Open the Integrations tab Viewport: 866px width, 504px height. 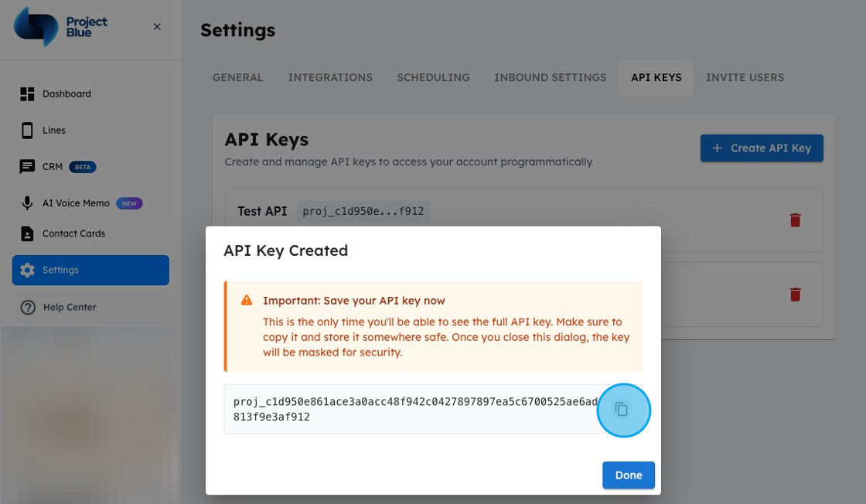click(330, 77)
